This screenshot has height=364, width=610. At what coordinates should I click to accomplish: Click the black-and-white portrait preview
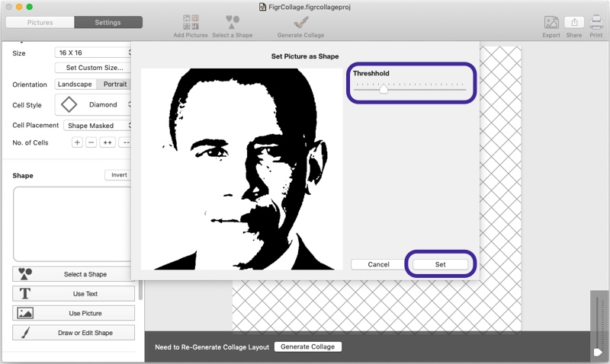pos(242,169)
